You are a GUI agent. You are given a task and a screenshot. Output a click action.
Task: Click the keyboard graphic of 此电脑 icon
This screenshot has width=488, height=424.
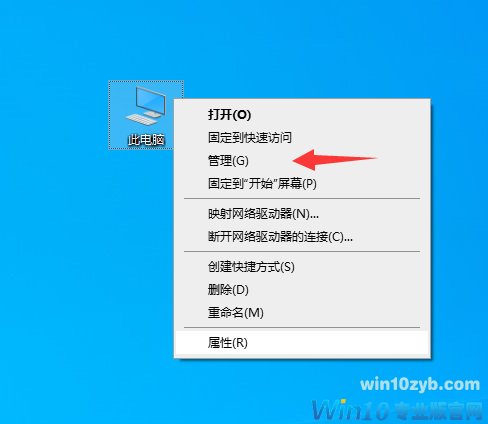coord(141,119)
